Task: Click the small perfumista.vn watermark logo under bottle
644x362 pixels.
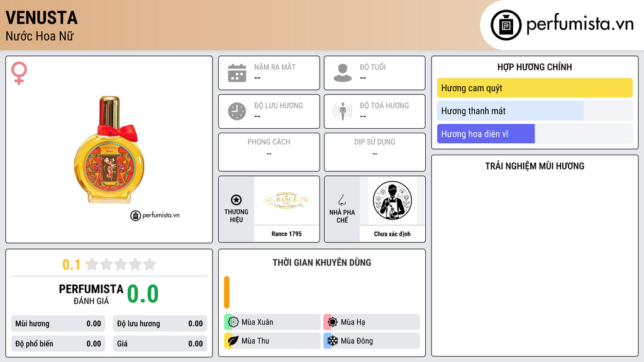Action: [155, 215]
